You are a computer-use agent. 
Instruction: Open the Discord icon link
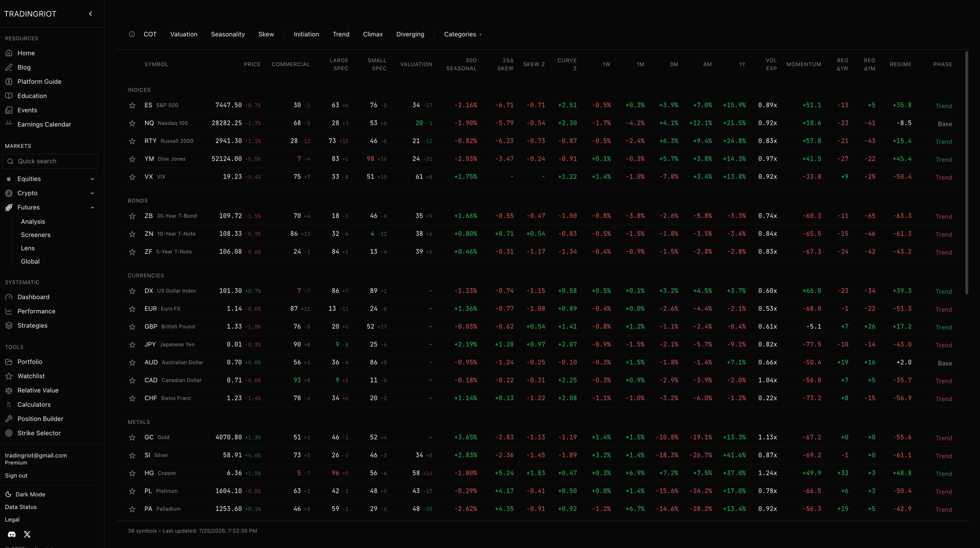click(x=12, y=534)
